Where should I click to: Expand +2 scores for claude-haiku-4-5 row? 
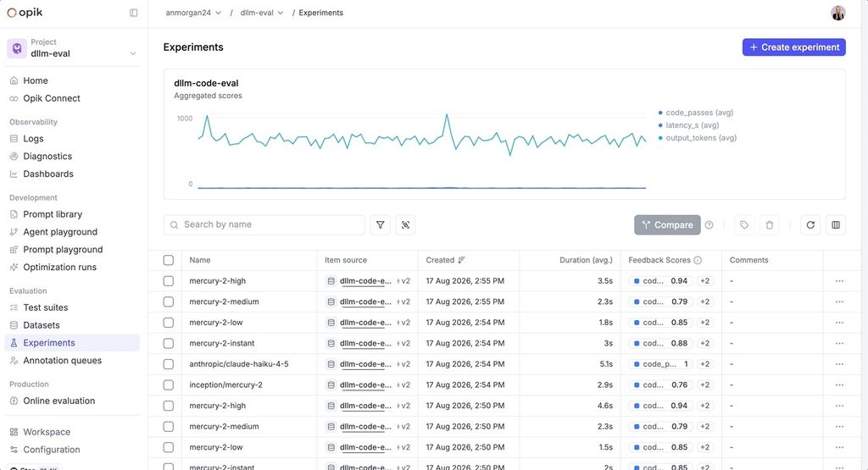point(704,364)
